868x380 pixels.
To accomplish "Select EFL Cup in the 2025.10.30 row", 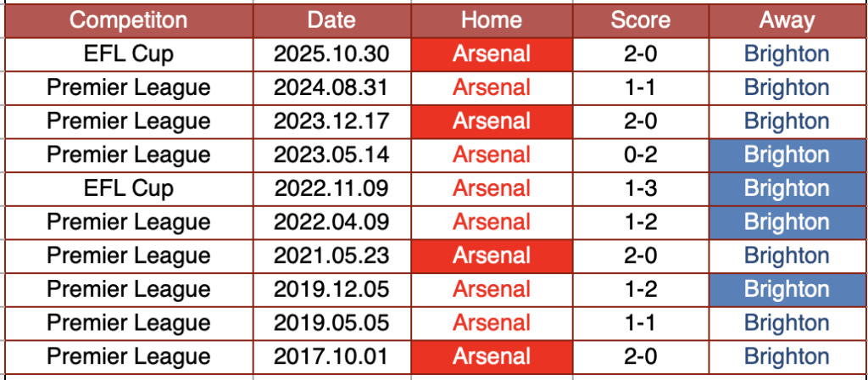I will (x=129, y=54).
